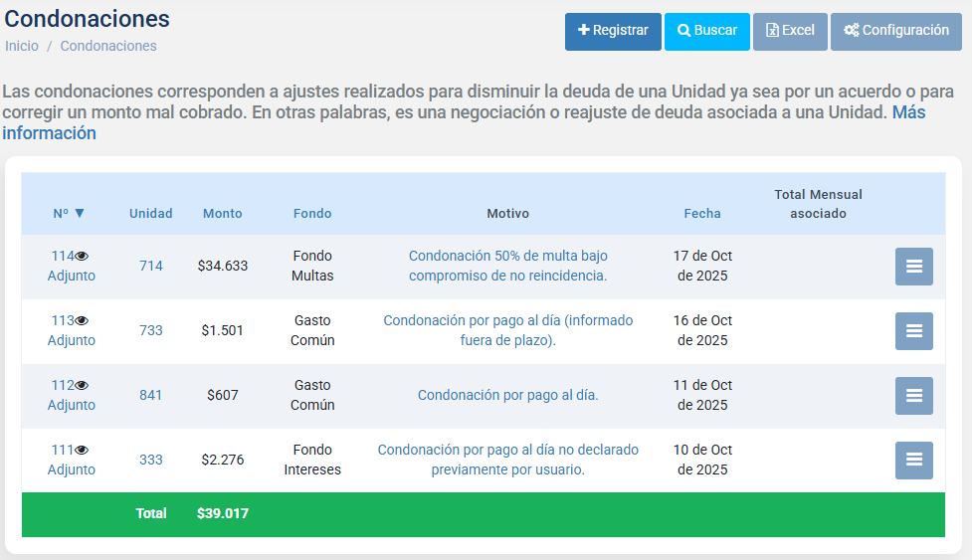972x560 pixels.
Task: Export the table with Excel button
Action: coord(790,31)
